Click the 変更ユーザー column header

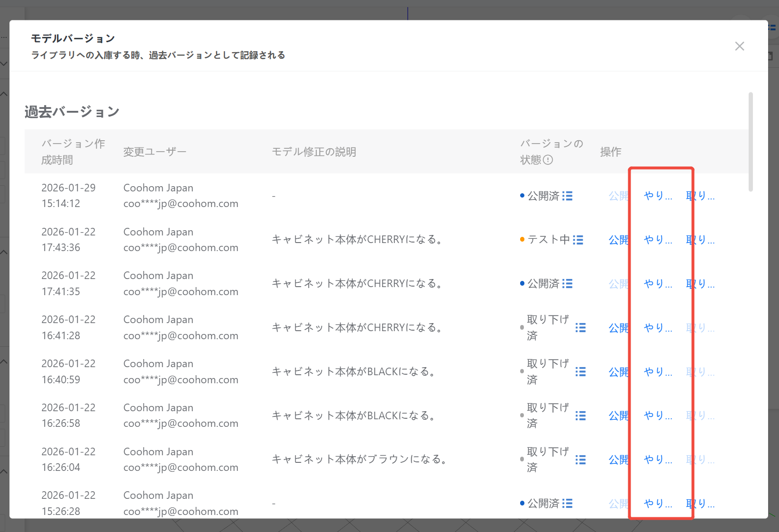tap(155, 152)
